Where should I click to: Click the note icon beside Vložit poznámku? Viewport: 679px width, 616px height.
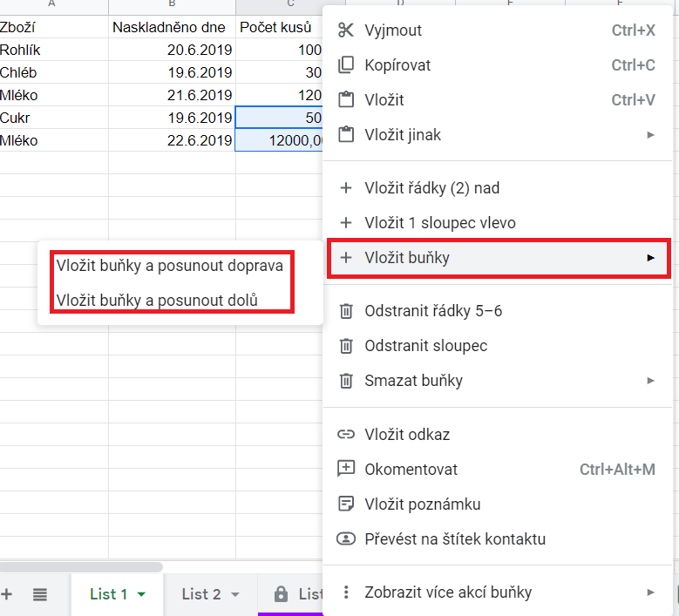346,504
